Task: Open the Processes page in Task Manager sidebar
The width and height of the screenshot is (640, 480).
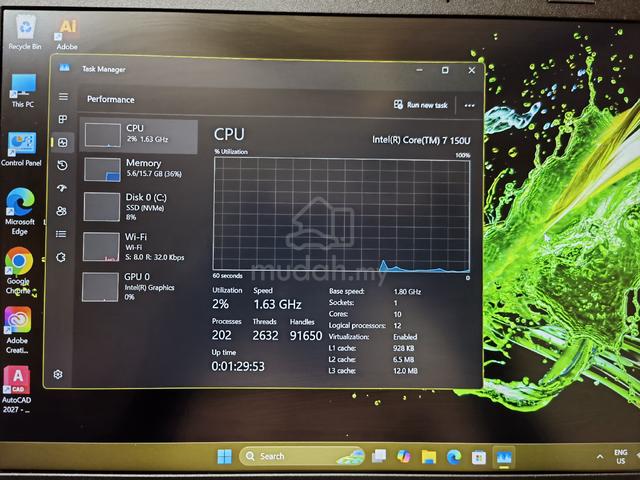Action: coord(63,119)
